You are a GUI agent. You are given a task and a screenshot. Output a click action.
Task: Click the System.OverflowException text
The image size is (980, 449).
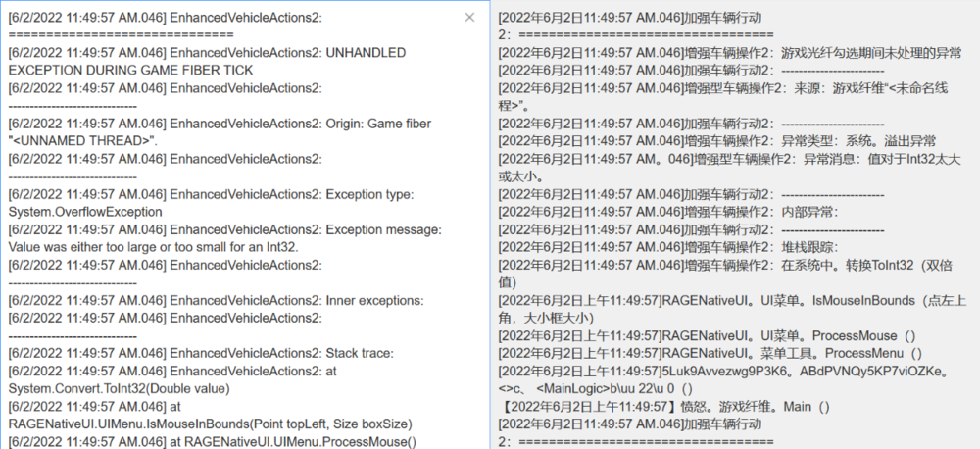(85, 212)
